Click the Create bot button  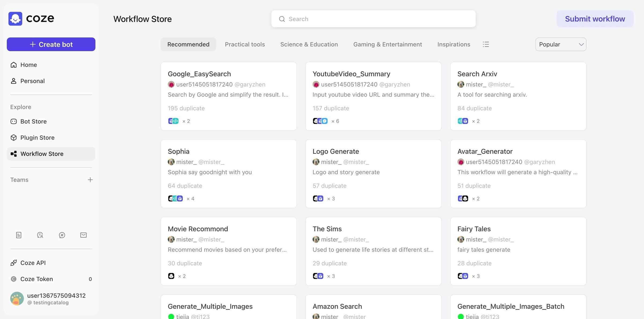pyautogui.click(x=51, y=44)
